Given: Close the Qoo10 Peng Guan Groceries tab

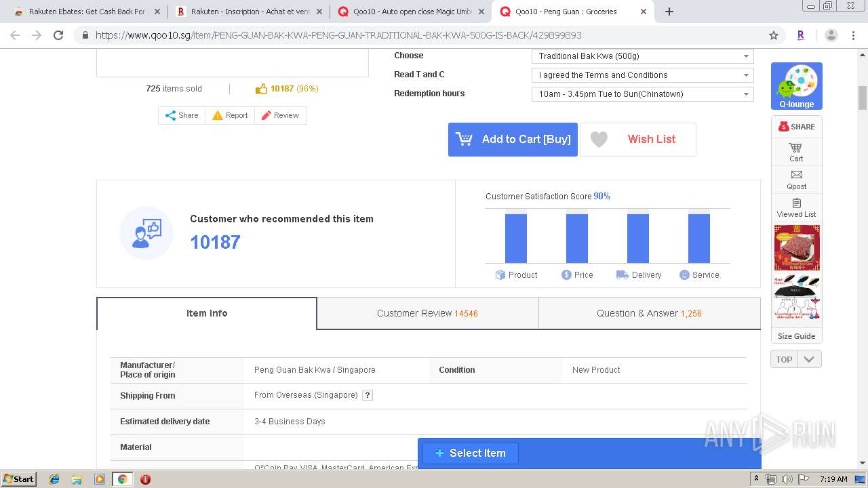Looking at the screenshot, I should 644,12.
